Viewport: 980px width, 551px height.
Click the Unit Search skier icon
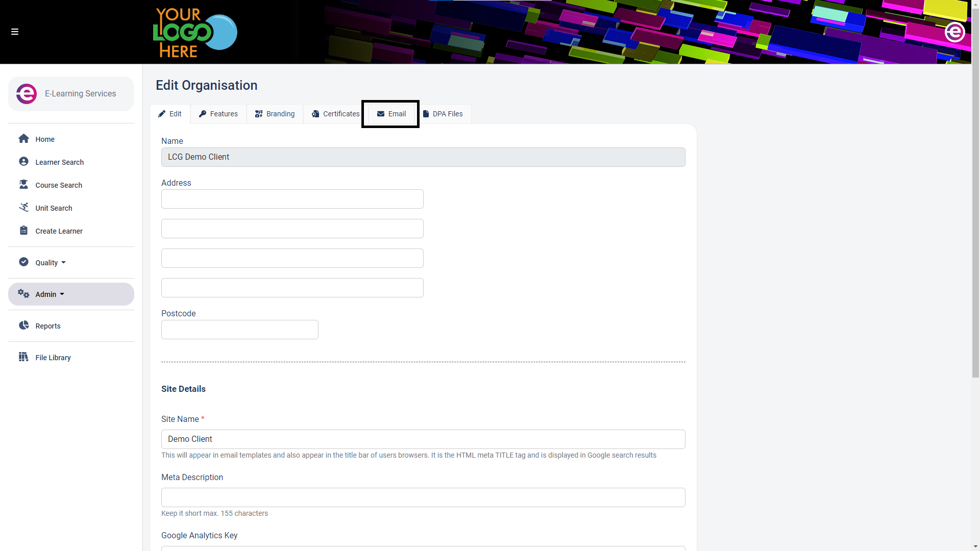coord(23,208)
